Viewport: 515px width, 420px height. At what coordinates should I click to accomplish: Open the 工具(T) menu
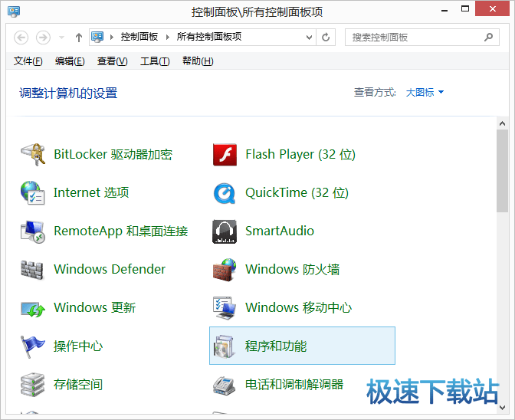pyautogui.click(x=155, y=61)
